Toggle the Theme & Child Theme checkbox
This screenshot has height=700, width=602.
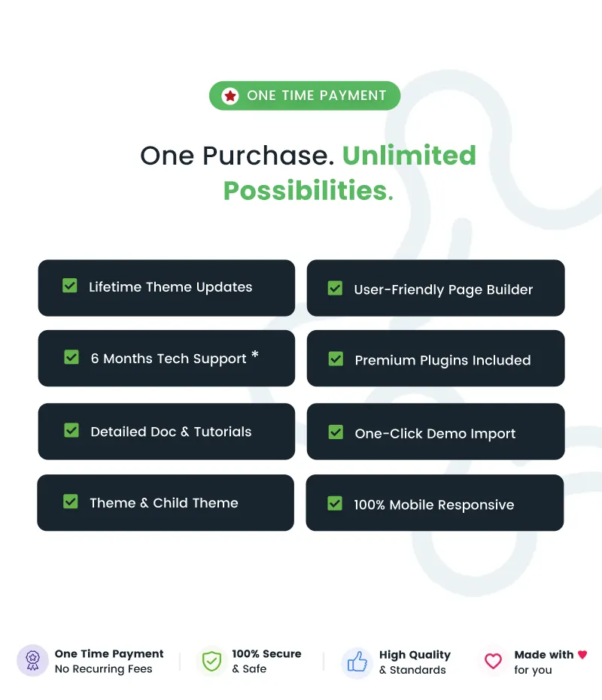click(x=71, y=502)
